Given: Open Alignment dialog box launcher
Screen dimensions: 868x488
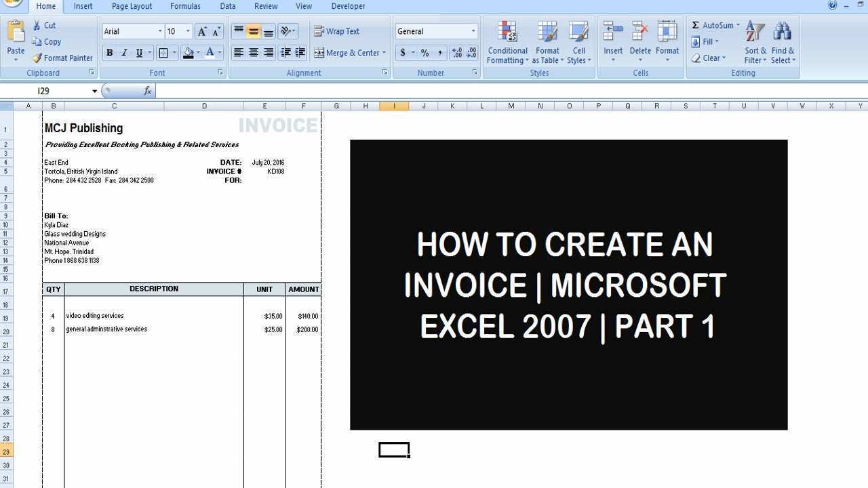Looking at the screenshot, I should (x=385, y=73).
